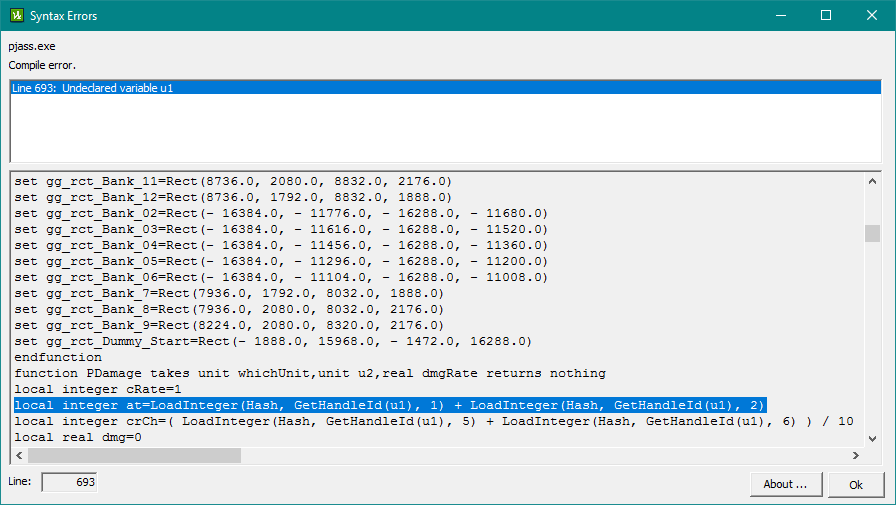This screenshot has width=896, height=505.
Task: Click the 'local integer crCh=' line
Action: (434, 421)
